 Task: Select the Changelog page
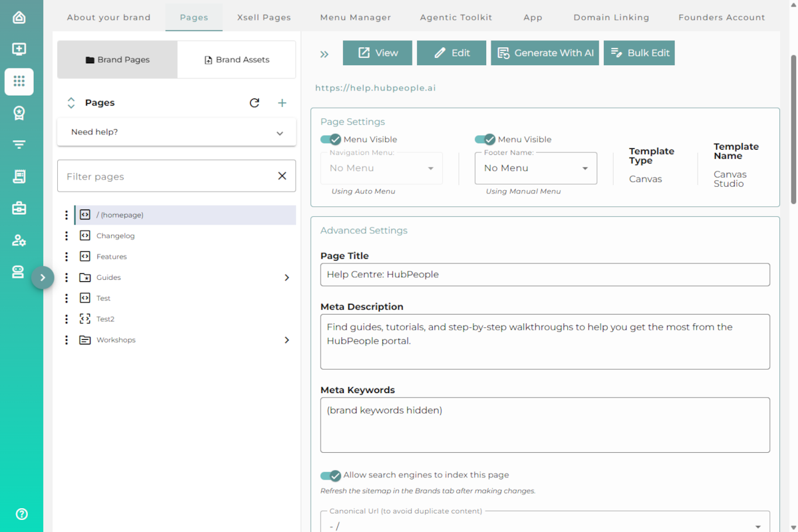coord(116,235)
